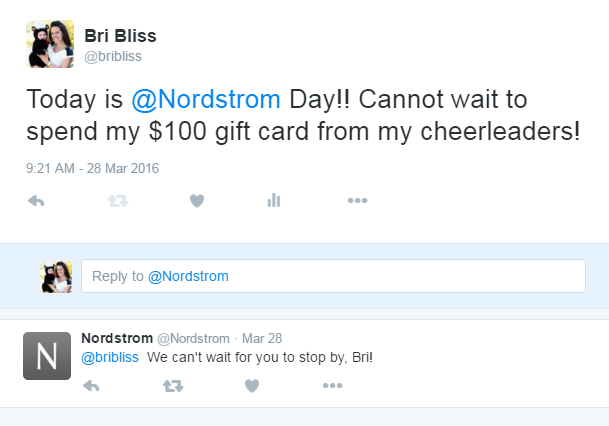Open the 9:21 AM - 28 Mar 2016 timestamp
The image size is (609, 426).
93,168
